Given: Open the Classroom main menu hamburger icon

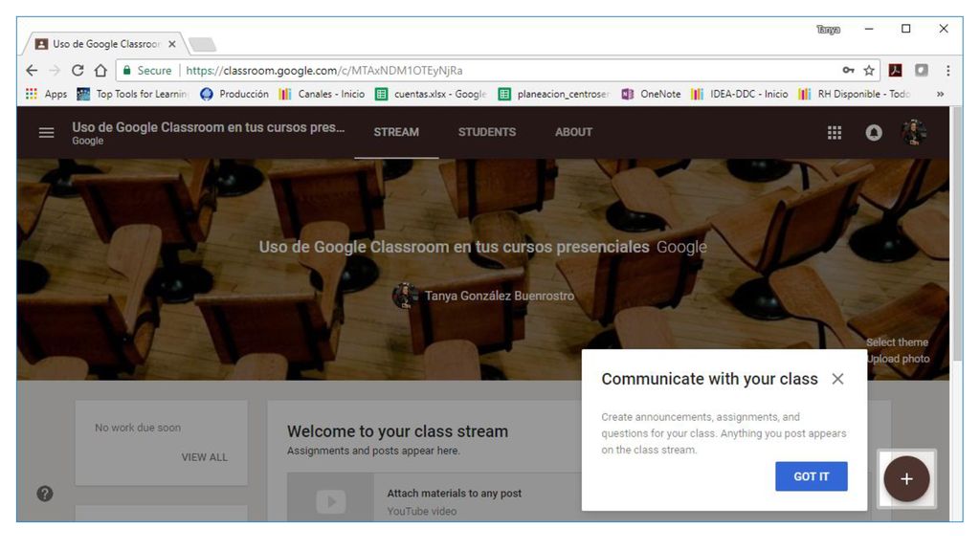Looking at the screenshot, I should click(x=46, y=132).
